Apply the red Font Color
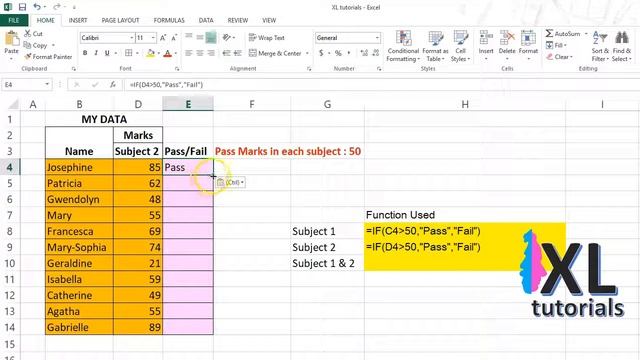640x360 pixels. pyautogui.click(x=168, y=53)
